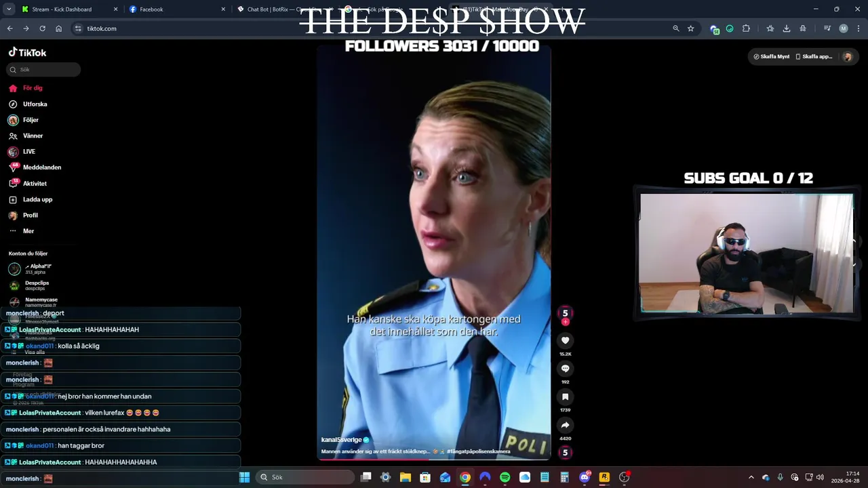Screen dimensions: 868x488
Task: Open the sound disc below the share count
Action: pos(565,453)
